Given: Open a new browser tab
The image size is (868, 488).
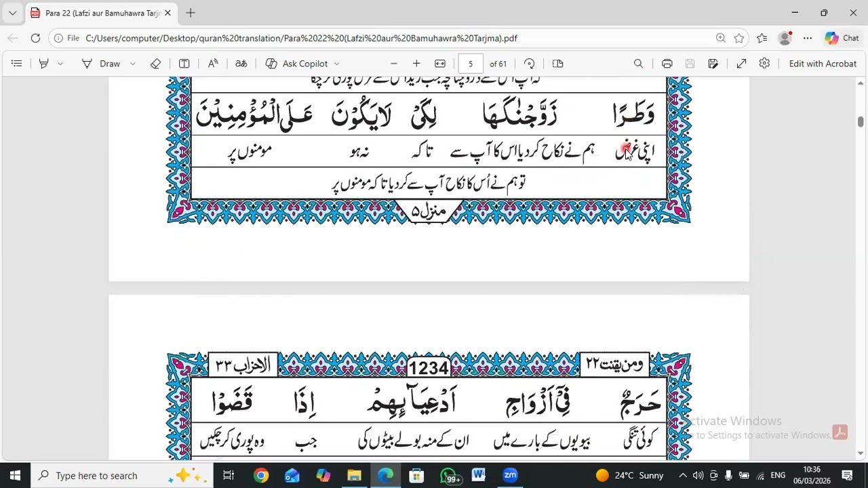Looking at the screenshot, I should pos(191,13).
